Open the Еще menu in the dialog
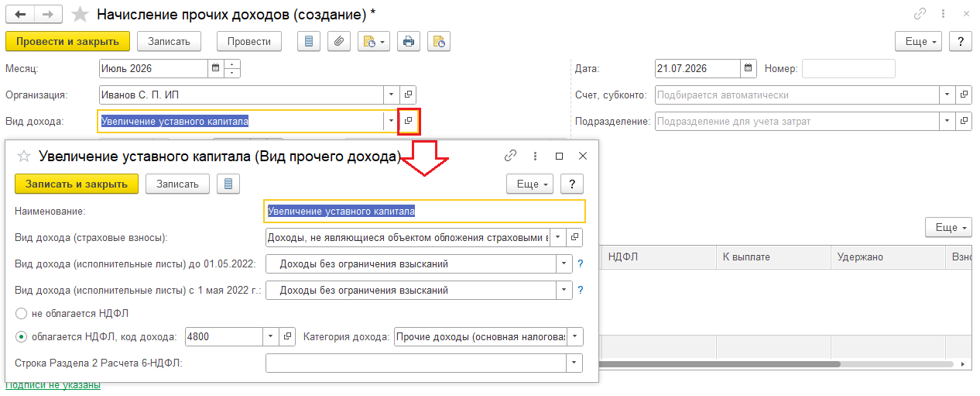The image size is (980, 396). click(x=530, y=184)
